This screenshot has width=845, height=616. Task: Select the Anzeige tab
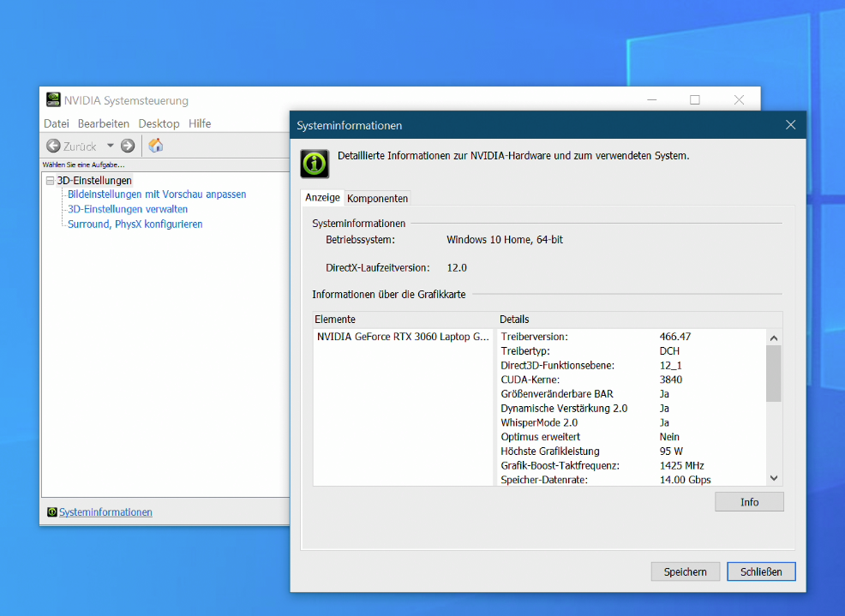[322, 197]
